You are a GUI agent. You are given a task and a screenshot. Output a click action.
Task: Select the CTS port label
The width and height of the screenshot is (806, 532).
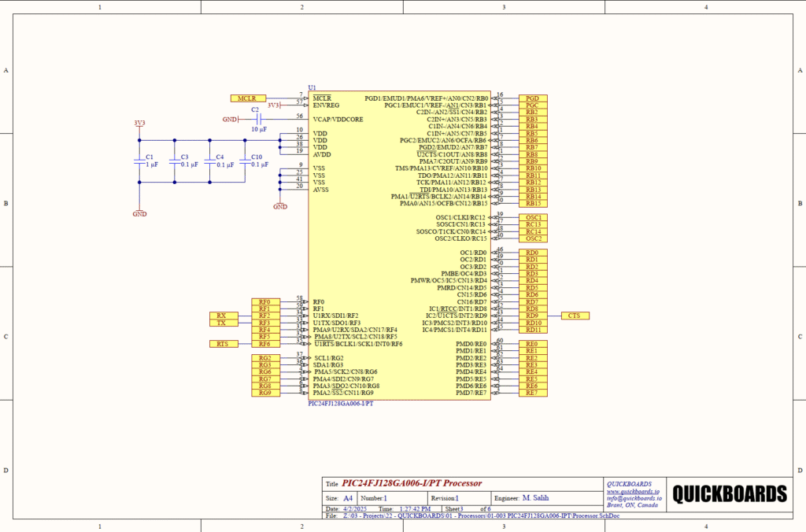coord(575,316)
